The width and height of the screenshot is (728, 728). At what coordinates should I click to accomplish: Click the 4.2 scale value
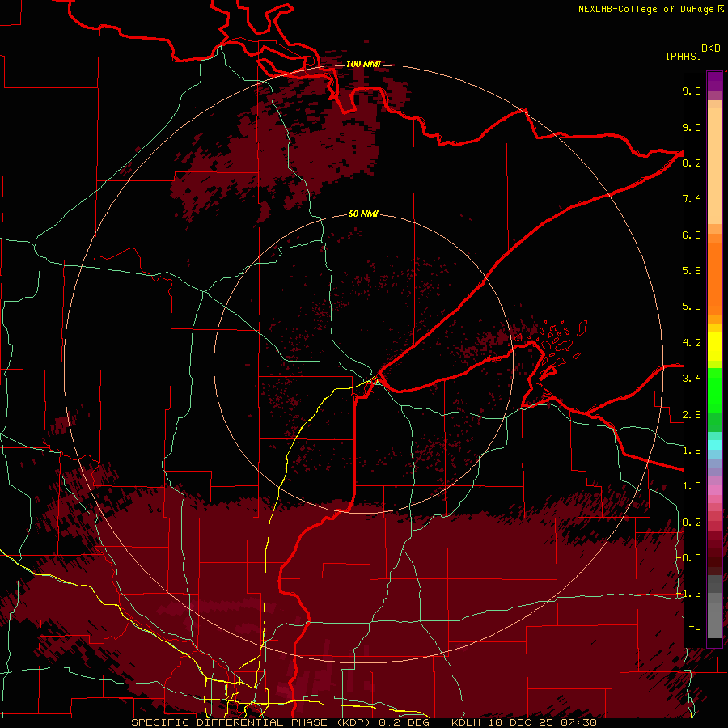tap(692, 343)
